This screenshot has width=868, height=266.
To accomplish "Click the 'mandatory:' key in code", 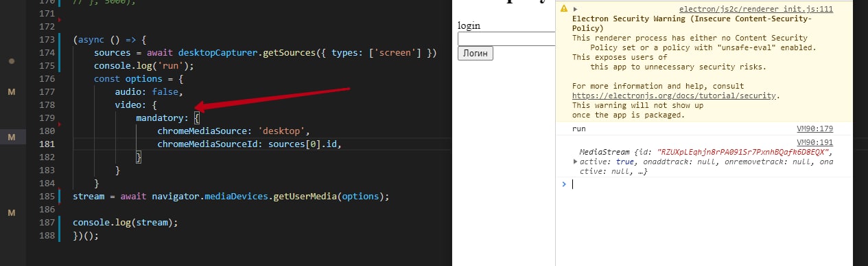I will click(x=163, y=118).
